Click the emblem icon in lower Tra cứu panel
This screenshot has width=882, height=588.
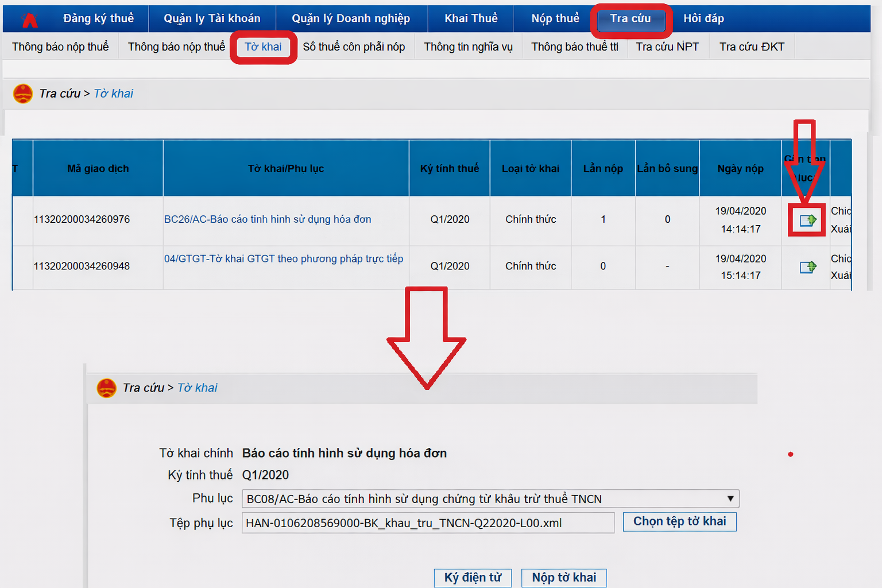click(106, 388)
